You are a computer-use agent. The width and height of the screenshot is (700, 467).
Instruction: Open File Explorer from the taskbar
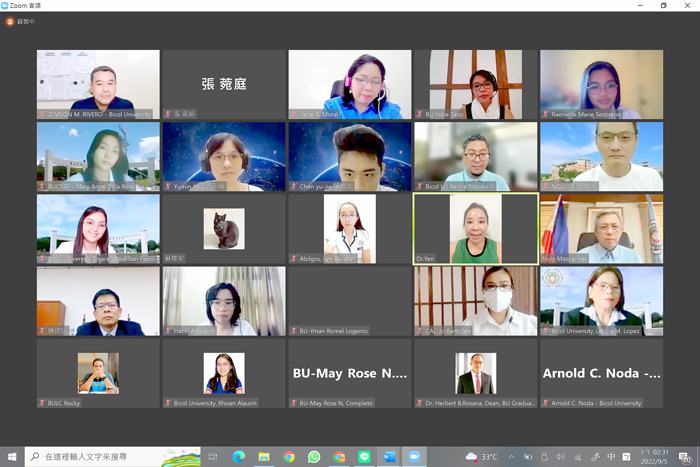coord(264,457)
